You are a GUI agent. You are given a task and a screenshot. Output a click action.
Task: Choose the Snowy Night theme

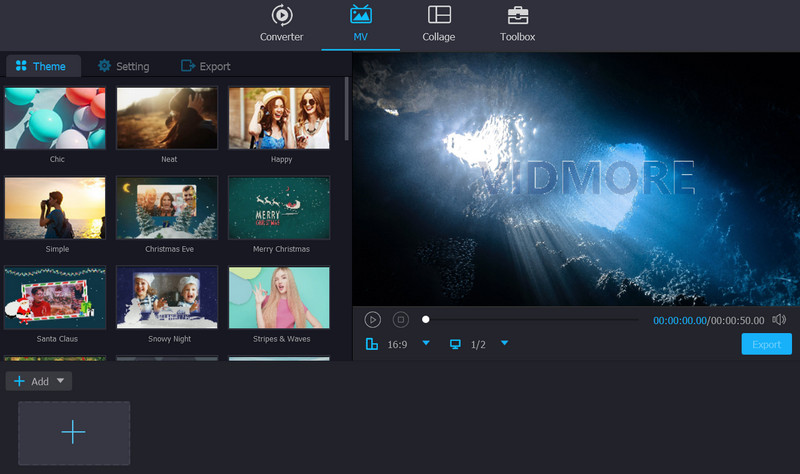point(167,297)
